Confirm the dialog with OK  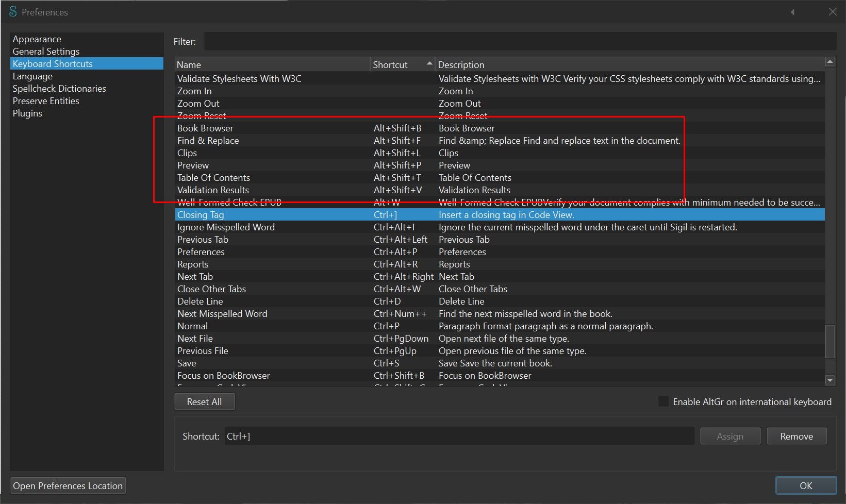[x=806, y=486]
